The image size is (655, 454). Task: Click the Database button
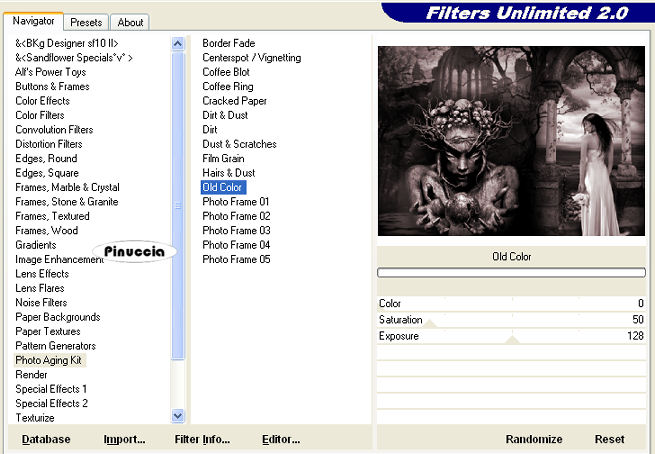46,439
